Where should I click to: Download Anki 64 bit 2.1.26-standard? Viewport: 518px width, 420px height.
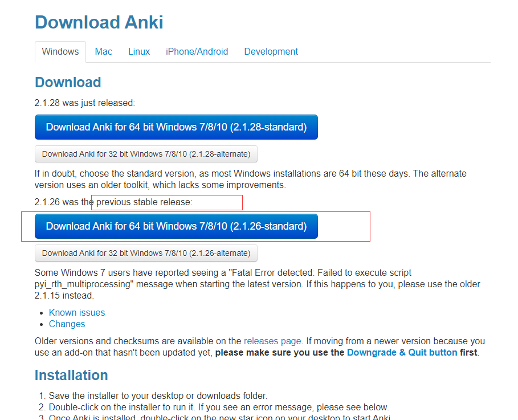point(176,226)
